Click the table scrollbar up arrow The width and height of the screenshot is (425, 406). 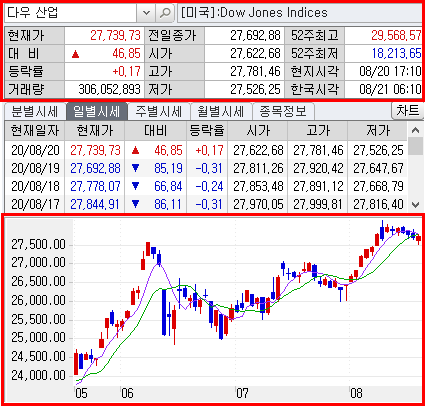click(415, 130)
